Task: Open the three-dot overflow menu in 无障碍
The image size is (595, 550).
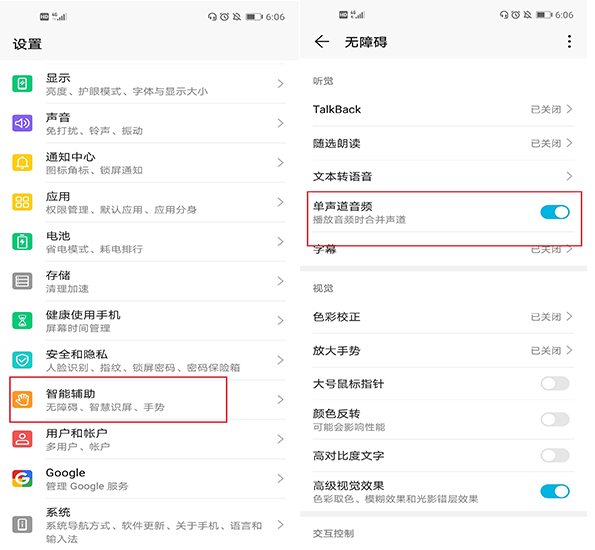Action: tap(569, 41)
